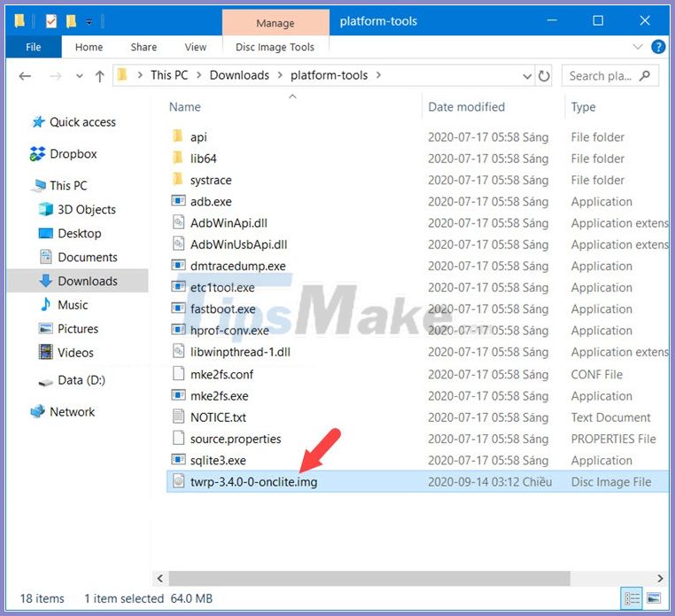Click platform-tools breadcrumb in address bar
This screenshot has height=616, width=675.
coord(329,75)
